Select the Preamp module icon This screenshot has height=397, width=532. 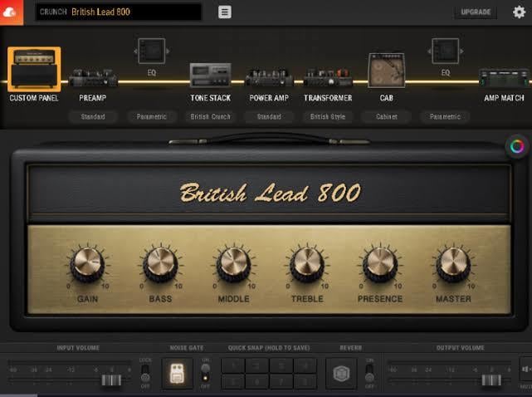[93, 77]
